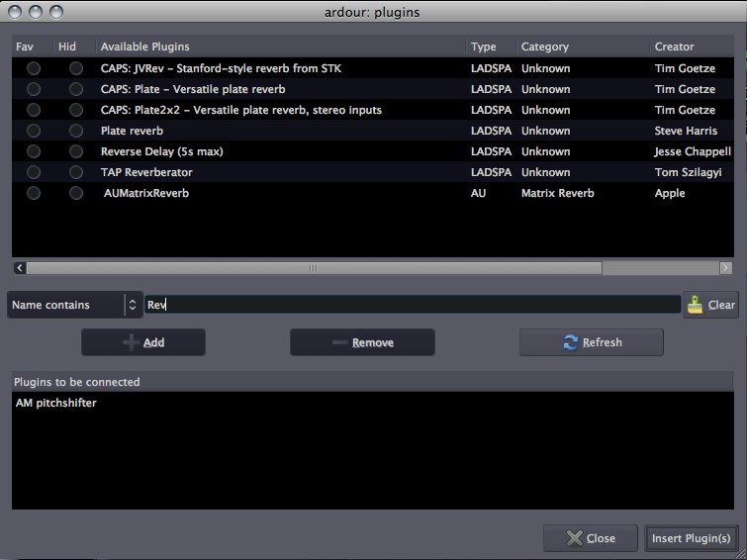The height and width of the screenshot is (560, 747).
Task: Click the minus icon on Remove button
Action: [x=339, y=342]
